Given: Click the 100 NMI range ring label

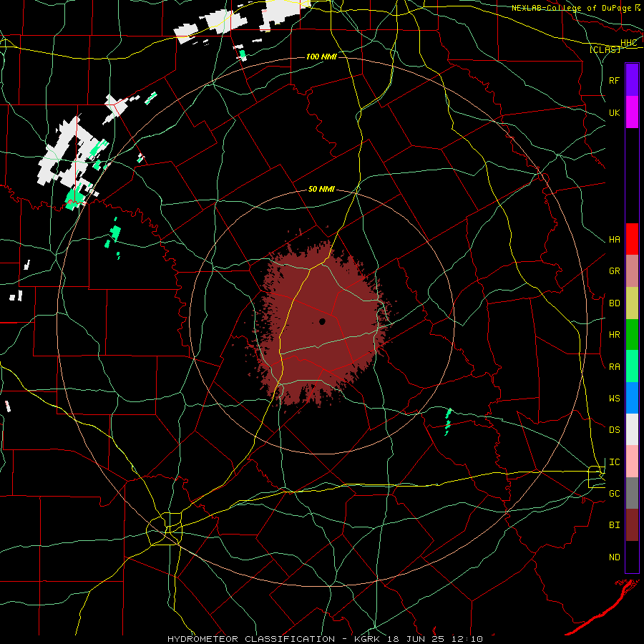Looking at the screenshot, I should click(x=321, y=57).
